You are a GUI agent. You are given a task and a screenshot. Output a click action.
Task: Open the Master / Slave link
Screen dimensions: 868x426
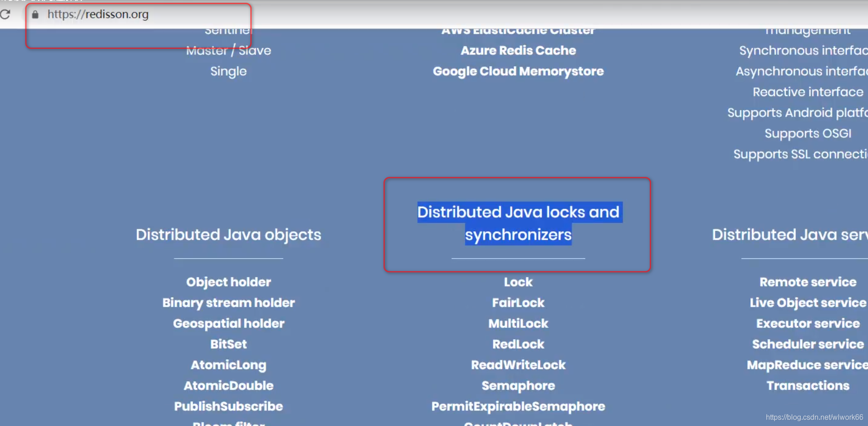[x=228, y=50]
